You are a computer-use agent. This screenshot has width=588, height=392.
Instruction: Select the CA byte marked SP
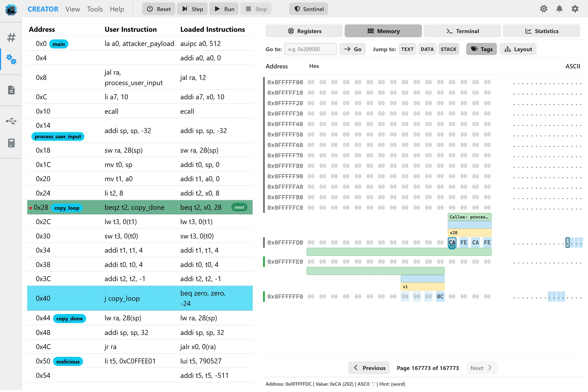tap(452, 243)
